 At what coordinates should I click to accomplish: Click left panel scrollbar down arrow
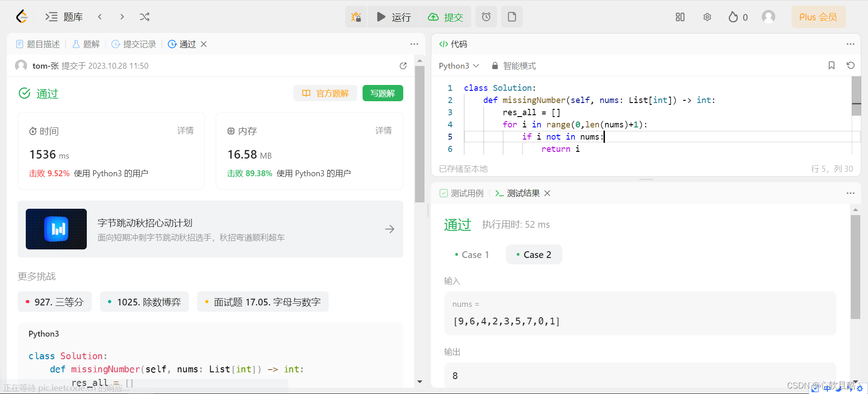(420, 382)
